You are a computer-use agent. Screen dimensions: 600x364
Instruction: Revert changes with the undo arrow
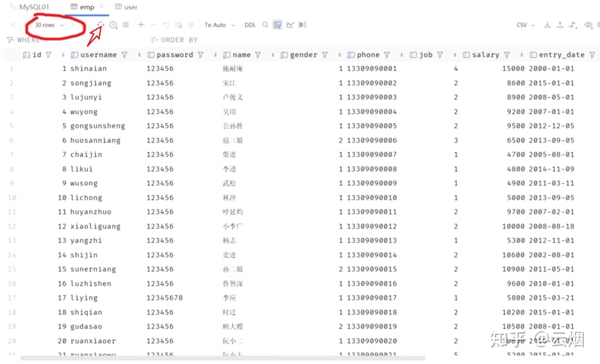click(166, 25)
